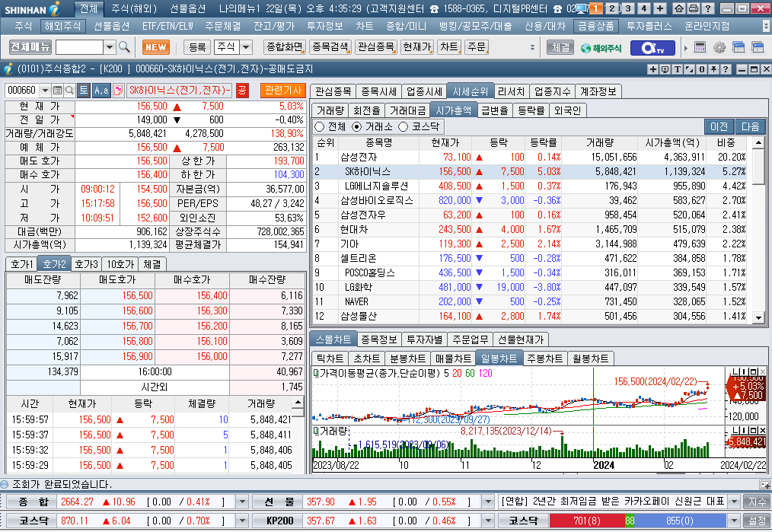The width and height of the screenshot is (772, 532).
Task: Select the 삼성전자 row in ranking
Action: tap(531, 157)
